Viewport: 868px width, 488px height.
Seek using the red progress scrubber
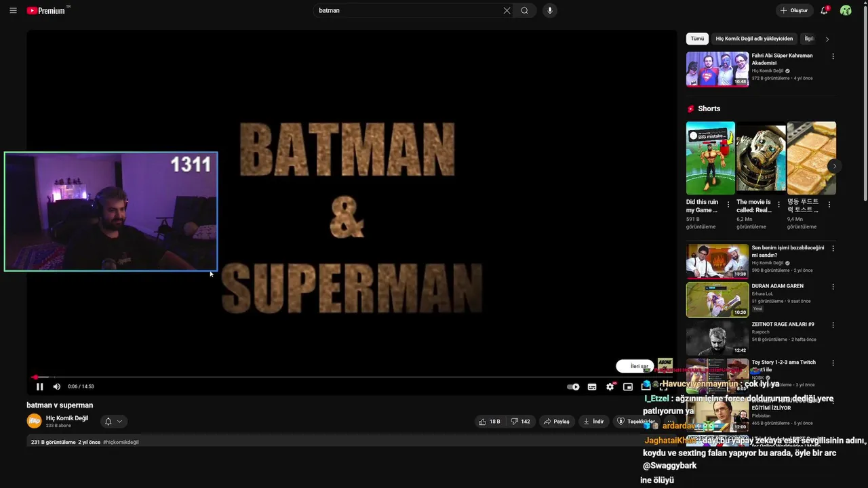pyautogui.click(x=35, y=377)
